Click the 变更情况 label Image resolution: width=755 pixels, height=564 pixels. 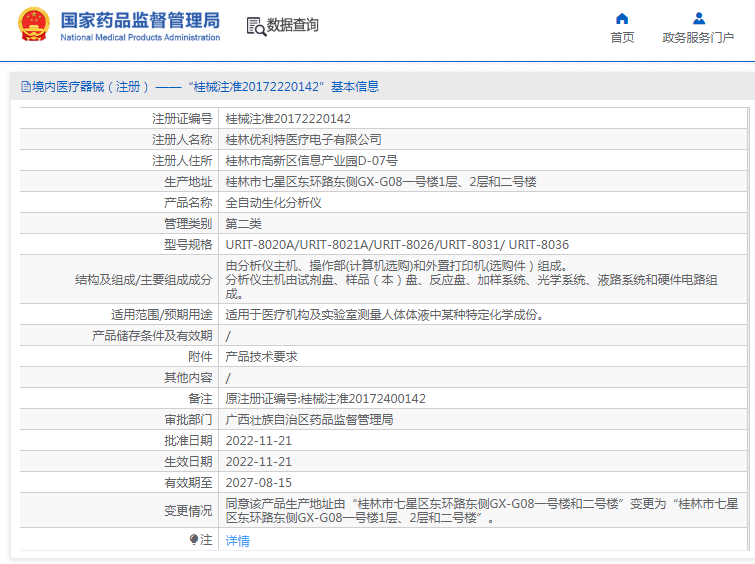tap(188, 511)
